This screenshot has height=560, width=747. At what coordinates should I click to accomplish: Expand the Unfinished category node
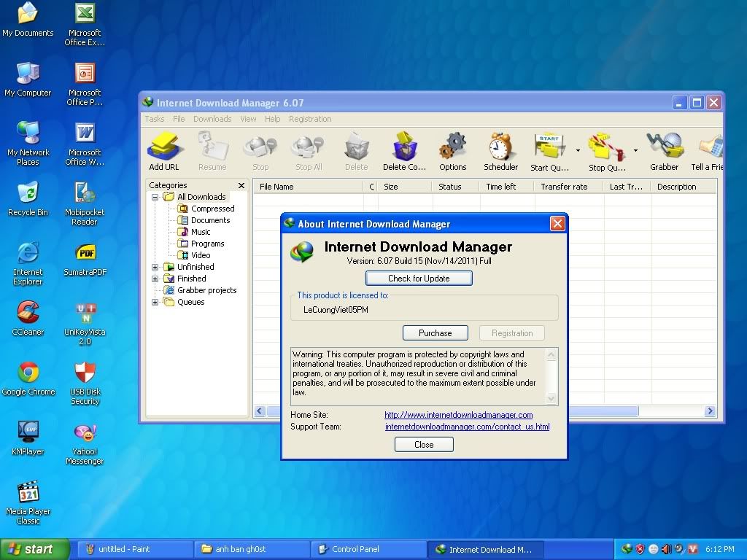coord(155,267)
